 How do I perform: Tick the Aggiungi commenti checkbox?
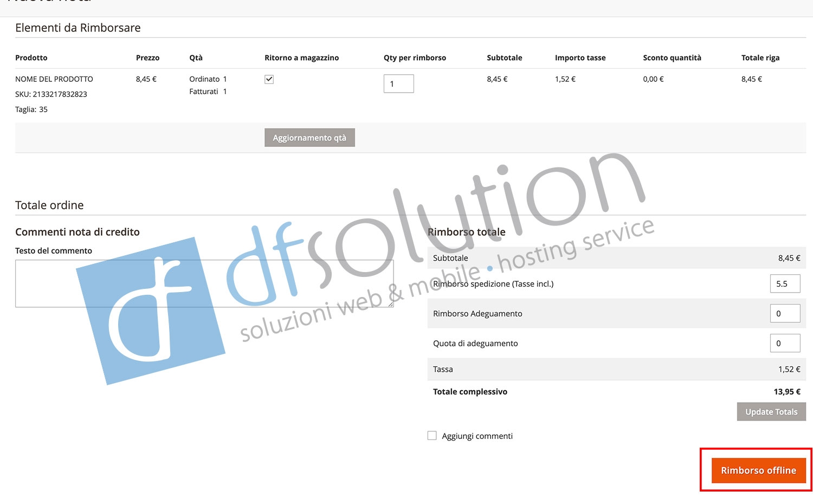point(432,436)
